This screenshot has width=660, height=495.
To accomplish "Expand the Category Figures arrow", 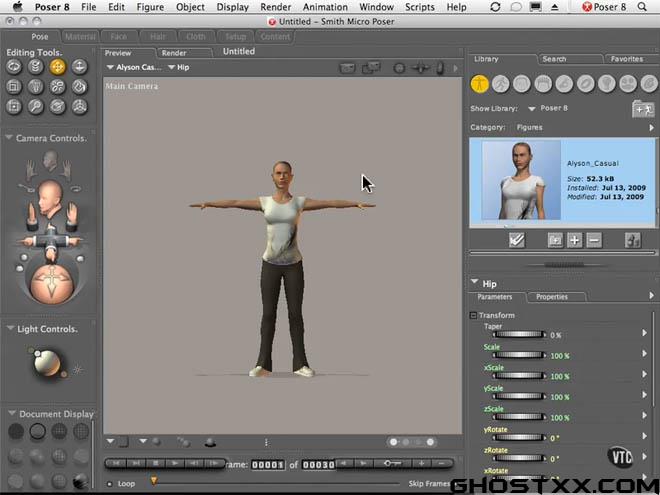I will tap(652, 128).
